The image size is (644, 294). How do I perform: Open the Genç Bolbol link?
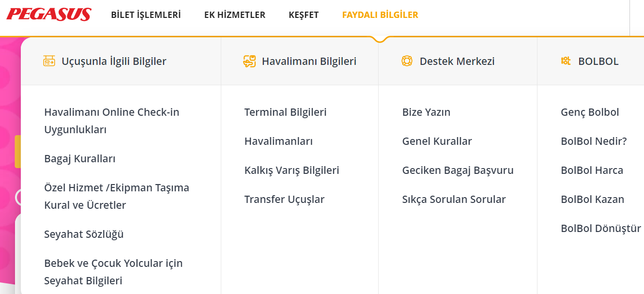coord(590,112)
